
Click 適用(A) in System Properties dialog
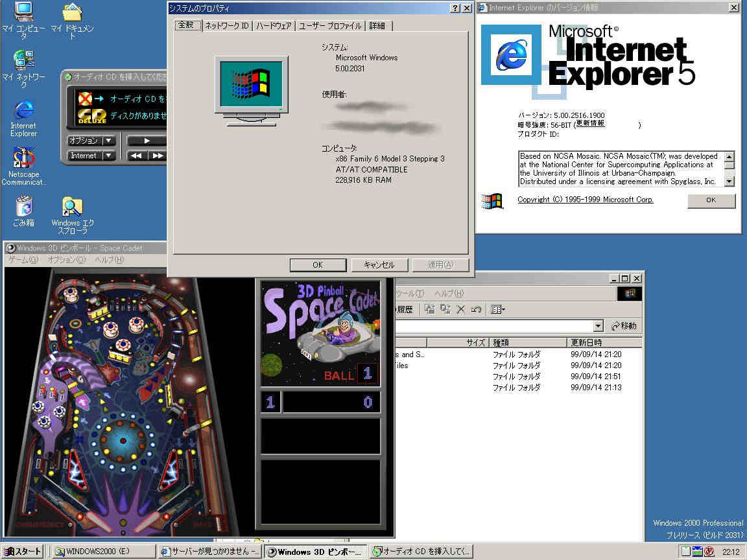[441, 264]
